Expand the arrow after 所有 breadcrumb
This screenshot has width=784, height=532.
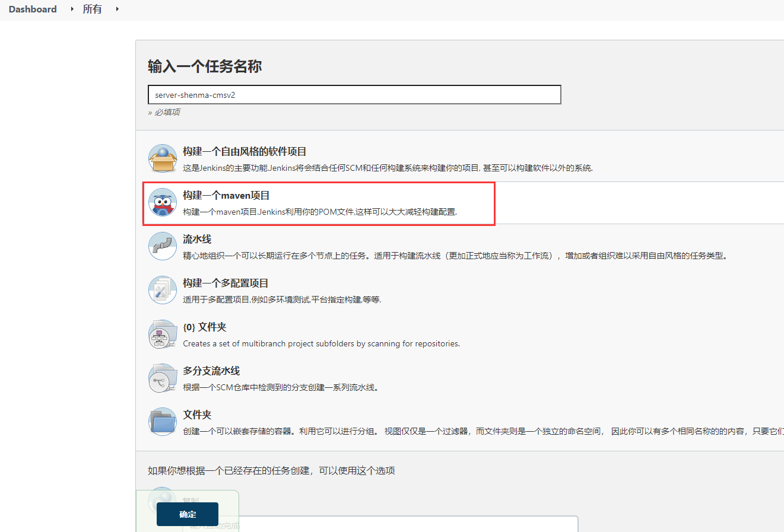click(117, 9)
